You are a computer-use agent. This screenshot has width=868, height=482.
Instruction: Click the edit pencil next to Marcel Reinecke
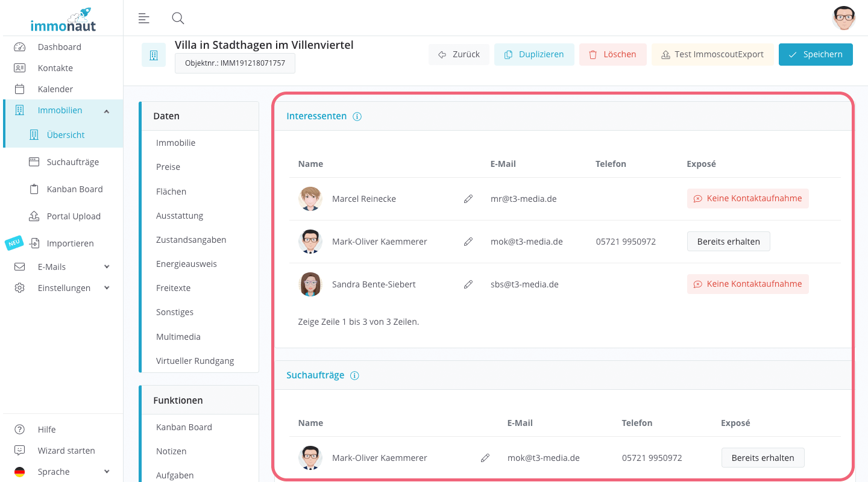(468, 199)
